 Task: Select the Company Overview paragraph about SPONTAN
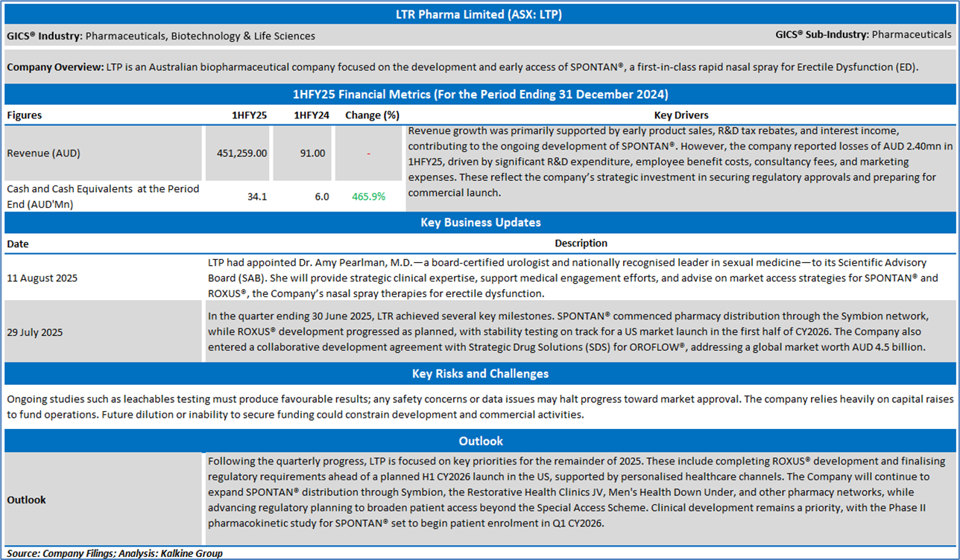(x=463, y=67)
